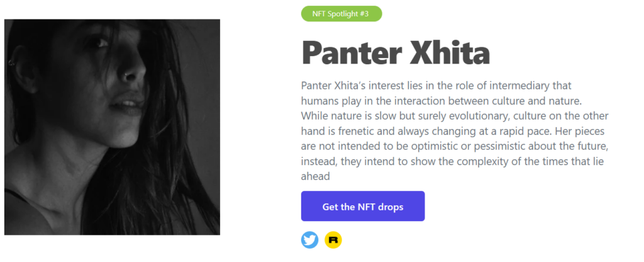Open Panter Xhita's Twitter profile icon
644x262 pixels.
(309, 240)
